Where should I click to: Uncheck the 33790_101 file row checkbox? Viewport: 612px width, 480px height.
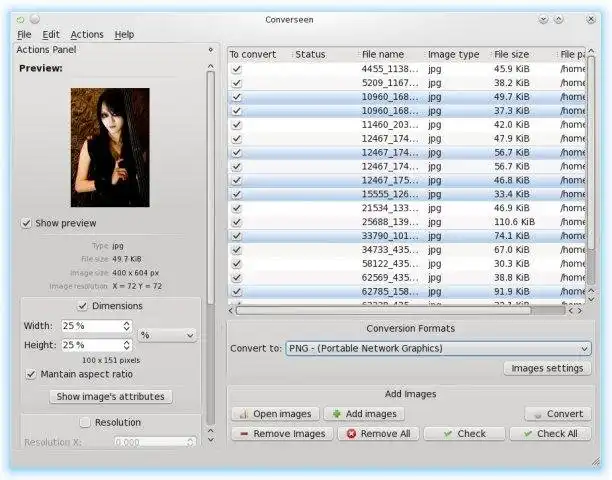click(236, 236)
